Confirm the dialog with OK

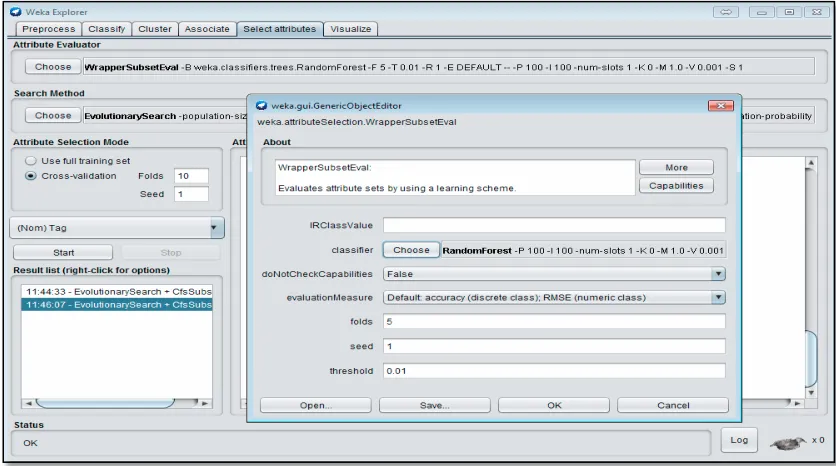coord(554,406)
